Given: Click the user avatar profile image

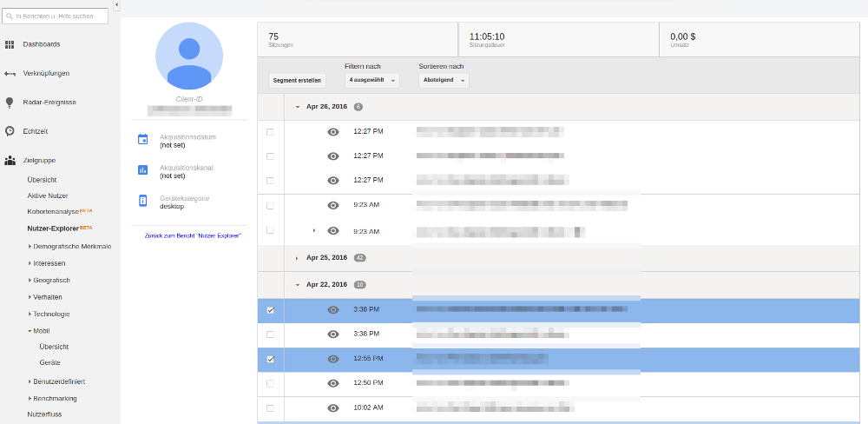Looking at the screenshot, I should pyautogui.click(x=189, y=56).
